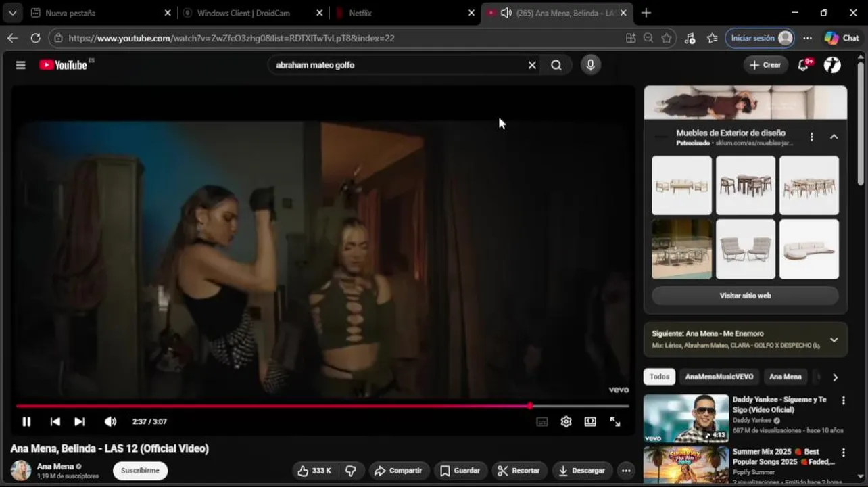Download the video with Descargar
The image size is (868, 487).
coord(582,471)
